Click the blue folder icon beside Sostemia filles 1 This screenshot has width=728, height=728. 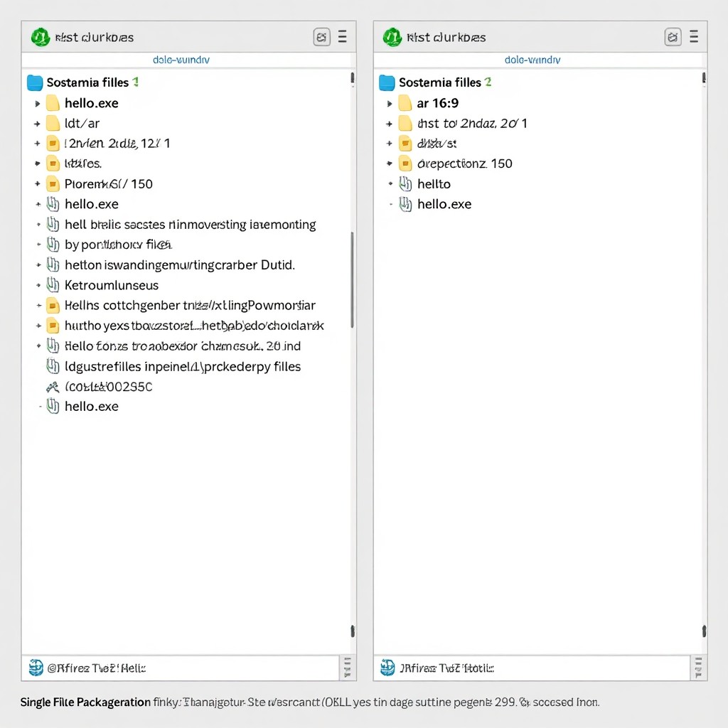tap(35, 82)
